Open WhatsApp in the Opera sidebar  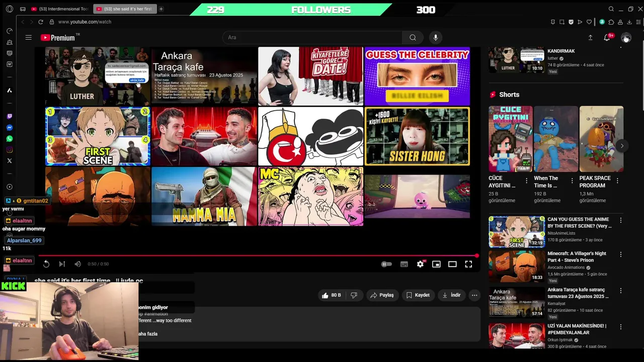point(9,139)
